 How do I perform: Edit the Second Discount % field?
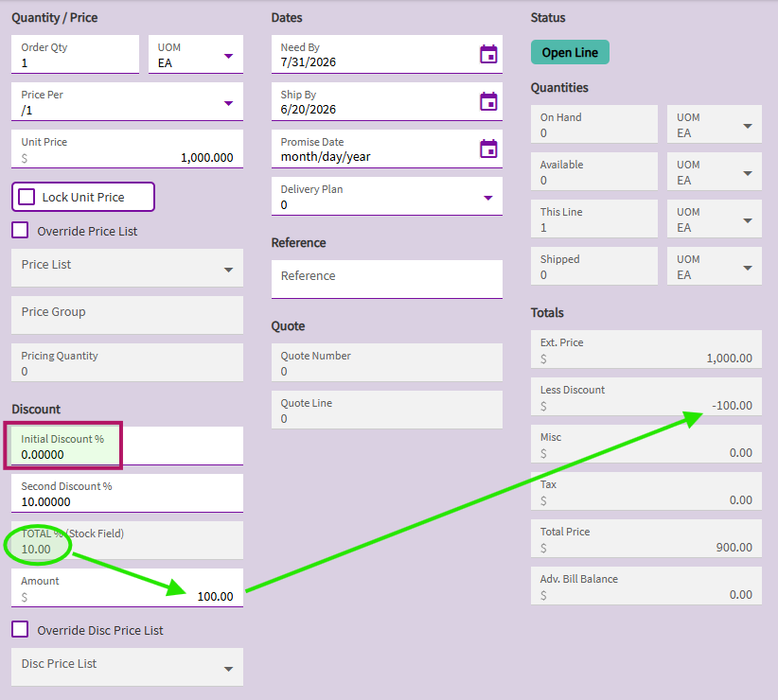(127, 493)
